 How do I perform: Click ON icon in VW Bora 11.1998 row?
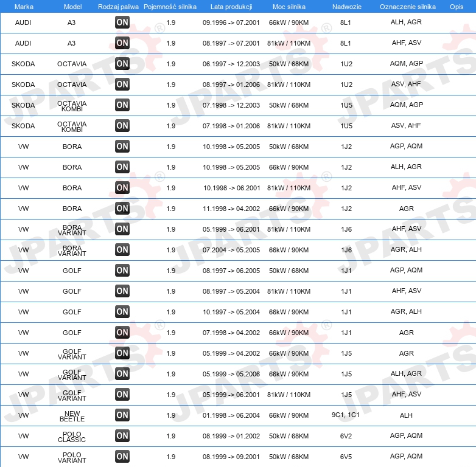(122, 208)
